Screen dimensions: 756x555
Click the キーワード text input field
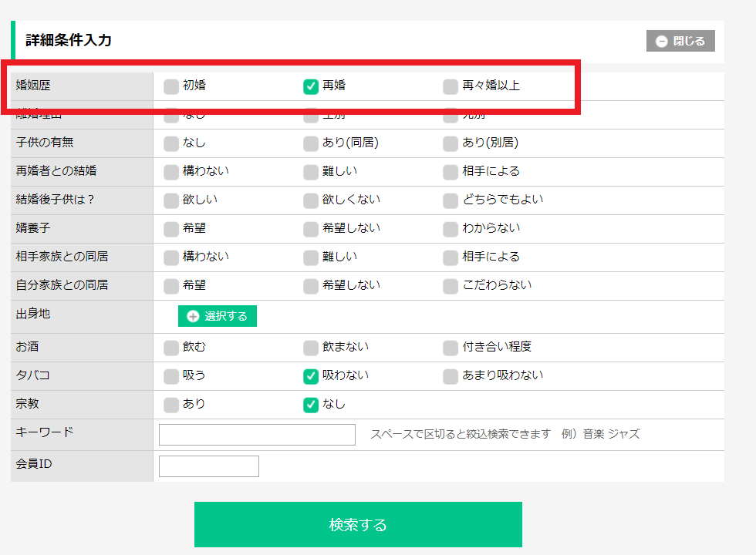257,435
